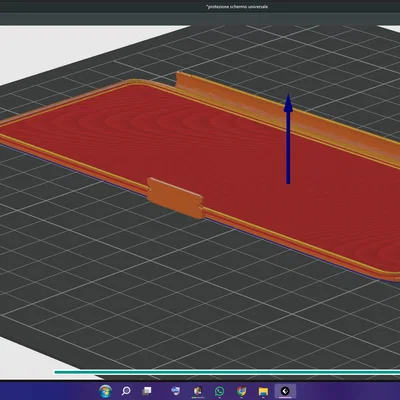Click the blue arrow's pointed tip
Viewport: 400px width, 400px height.
click(x=288, y=97)
